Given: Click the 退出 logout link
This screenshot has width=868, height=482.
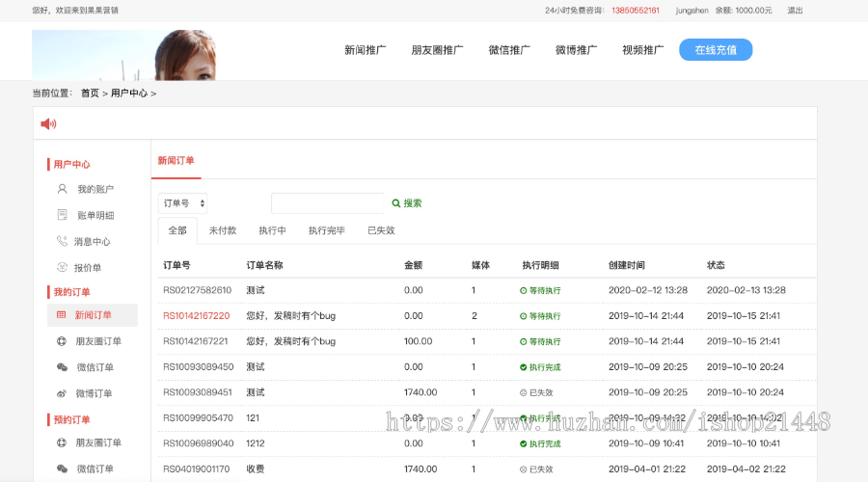Looking at the screenshot, I should click(x=795, y=11).
